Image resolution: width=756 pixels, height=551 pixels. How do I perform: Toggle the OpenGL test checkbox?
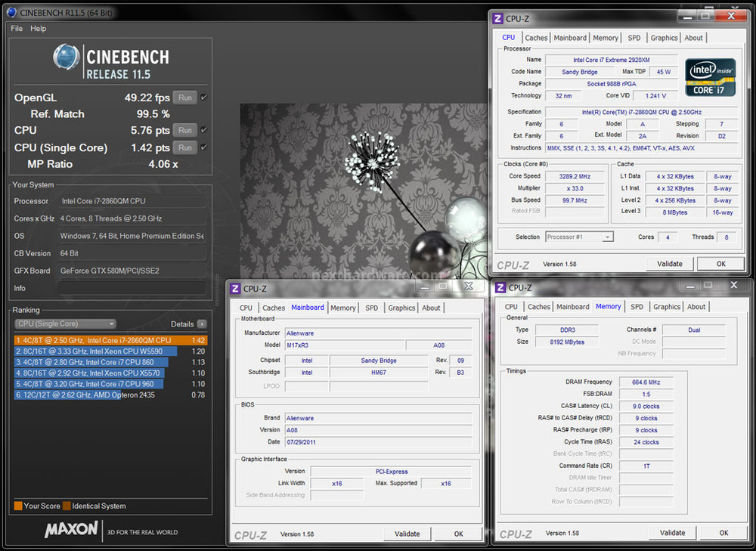pos(204,97)
